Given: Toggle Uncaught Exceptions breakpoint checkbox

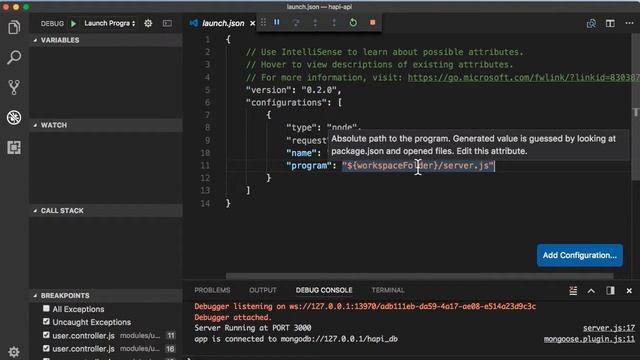Looking at the screenshot, I should [46, 322].
